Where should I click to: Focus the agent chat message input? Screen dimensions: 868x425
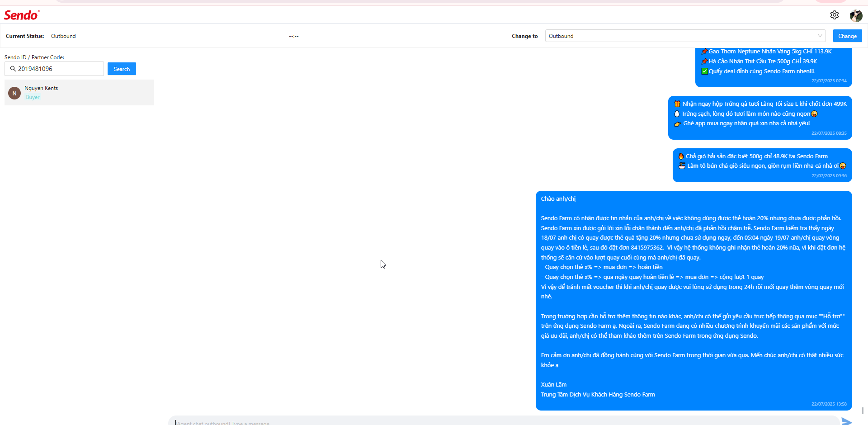[x=504, y=421]
